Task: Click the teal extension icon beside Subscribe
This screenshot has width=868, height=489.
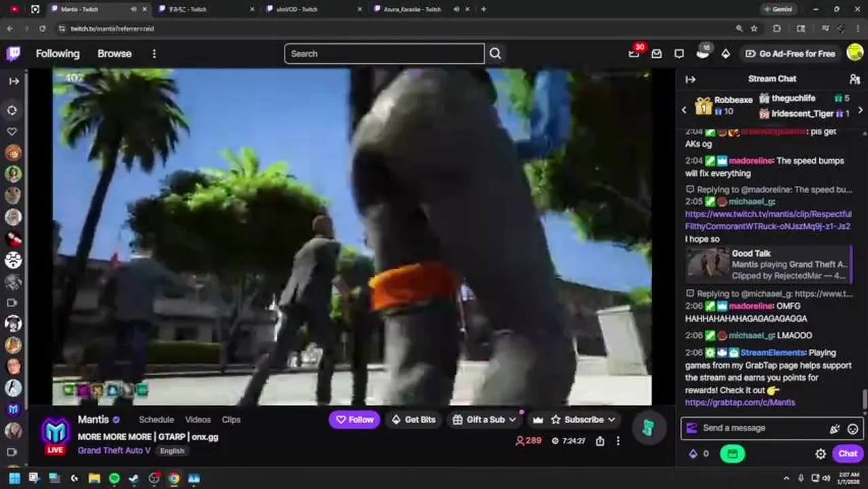Action: [x=649, y=428]
